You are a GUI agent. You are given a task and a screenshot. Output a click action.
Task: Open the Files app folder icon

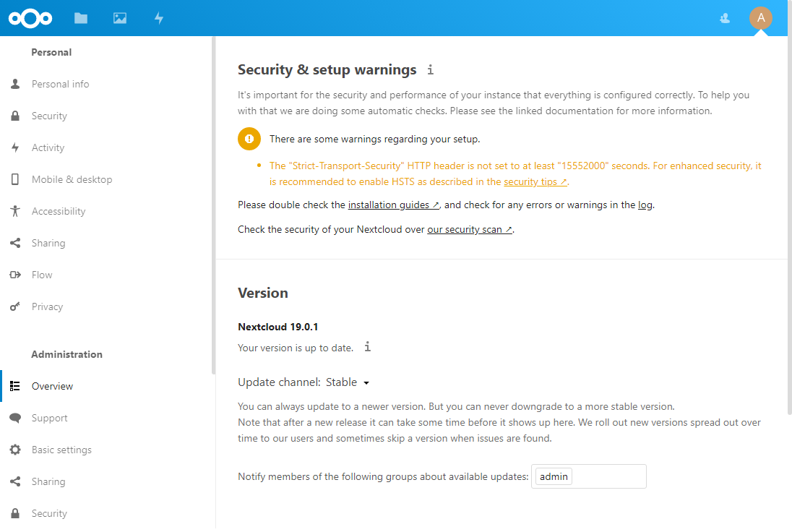tap(81, 19)
